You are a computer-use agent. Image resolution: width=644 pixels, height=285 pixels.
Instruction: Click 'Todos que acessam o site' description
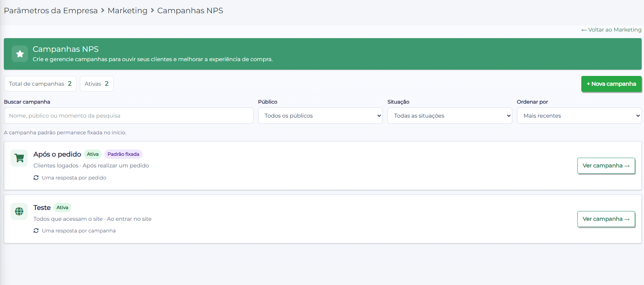click(x=68, y=219)
